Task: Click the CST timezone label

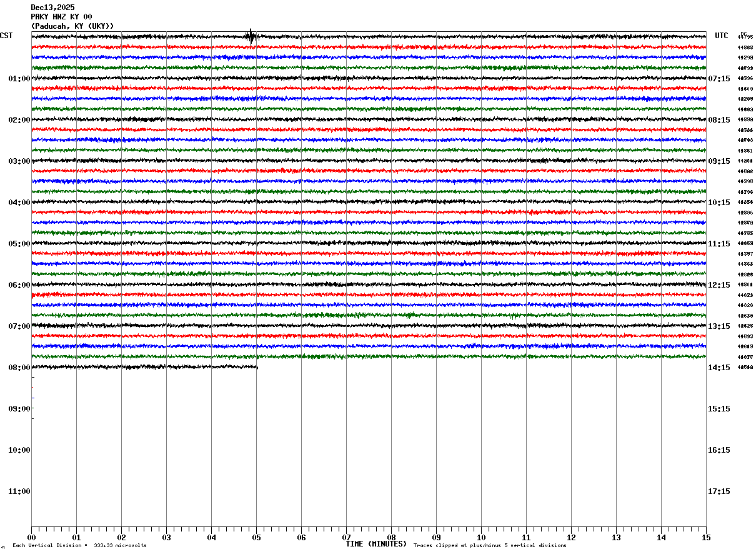Action: 6,36
